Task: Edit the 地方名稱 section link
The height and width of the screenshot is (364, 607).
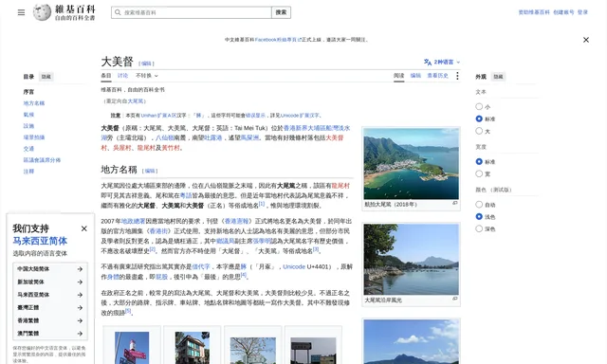Action: pyautogui.click(x=150, y=171)
